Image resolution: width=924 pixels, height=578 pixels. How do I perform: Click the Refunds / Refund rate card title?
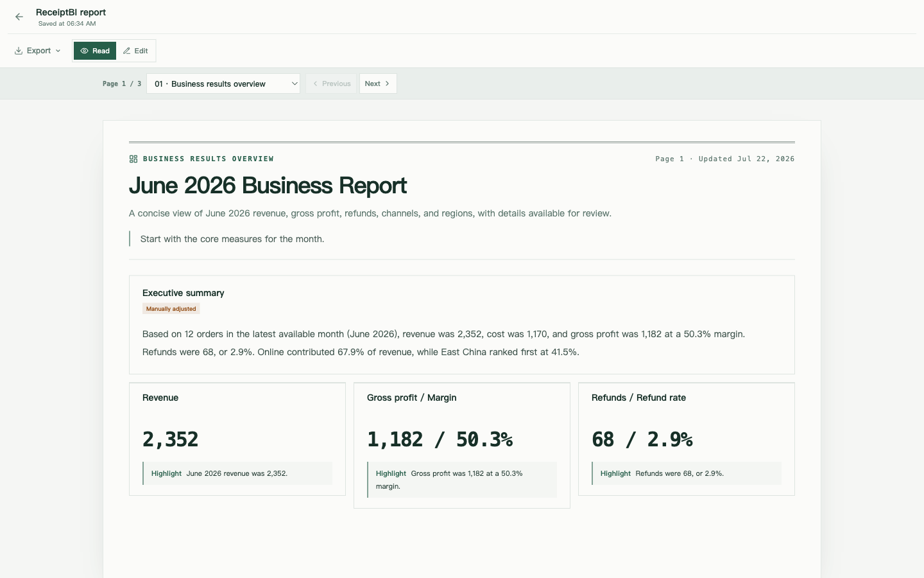(638, 398)
